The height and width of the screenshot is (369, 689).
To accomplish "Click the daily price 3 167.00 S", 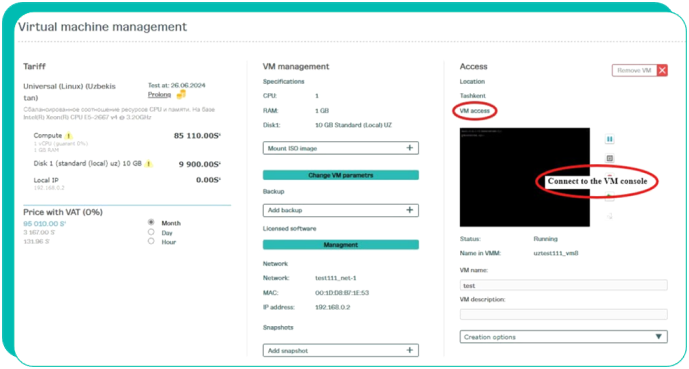I will tap(39, 232).
